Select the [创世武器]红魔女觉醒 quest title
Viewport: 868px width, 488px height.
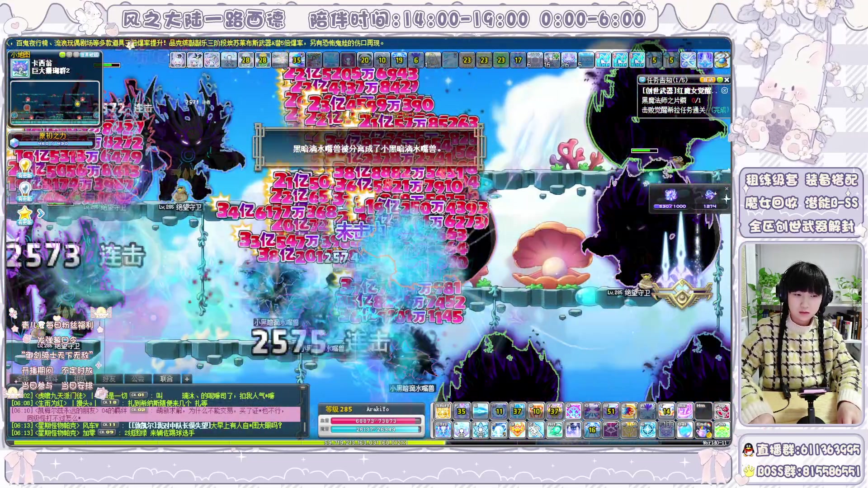coord(680,90)
